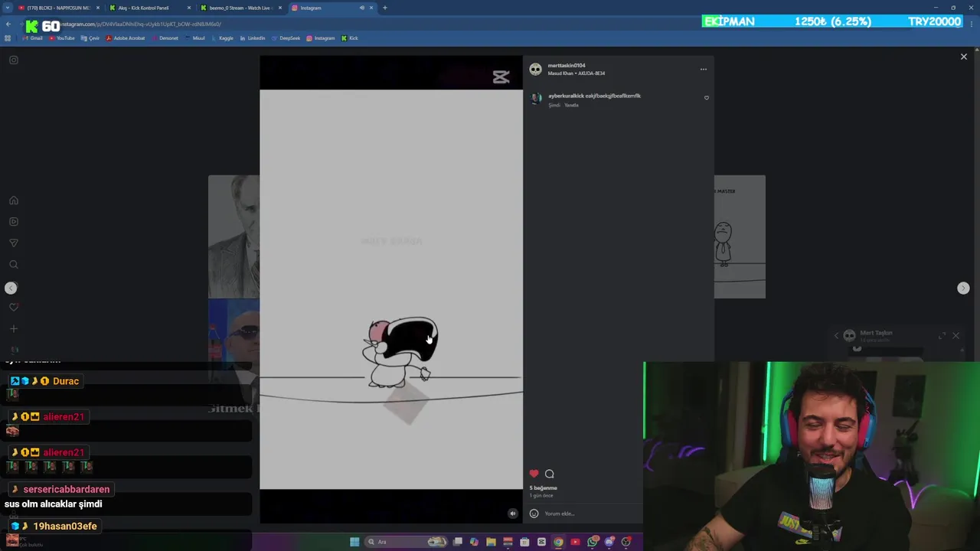Search in taskbar Ara box
The height and width of the screenshot is (551, 980).
click(x=406, y=542)
